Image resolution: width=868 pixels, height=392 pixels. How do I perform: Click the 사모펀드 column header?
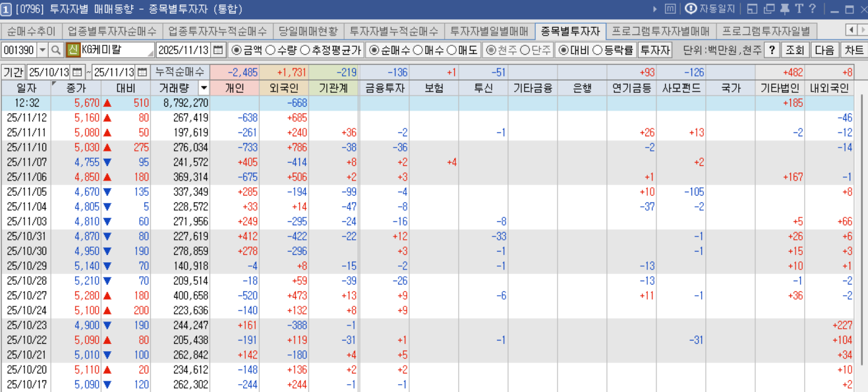pyautogui.click(x=681, y=88)
